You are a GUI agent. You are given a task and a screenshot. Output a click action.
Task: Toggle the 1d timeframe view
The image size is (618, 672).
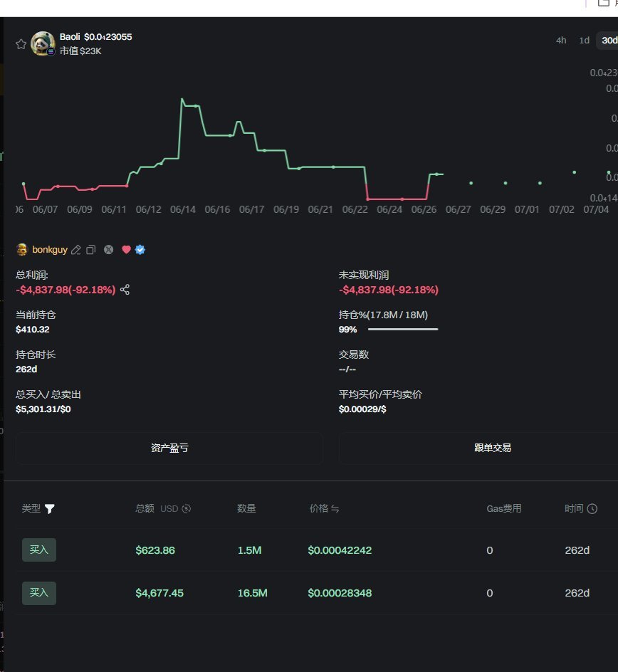[584, 41]
